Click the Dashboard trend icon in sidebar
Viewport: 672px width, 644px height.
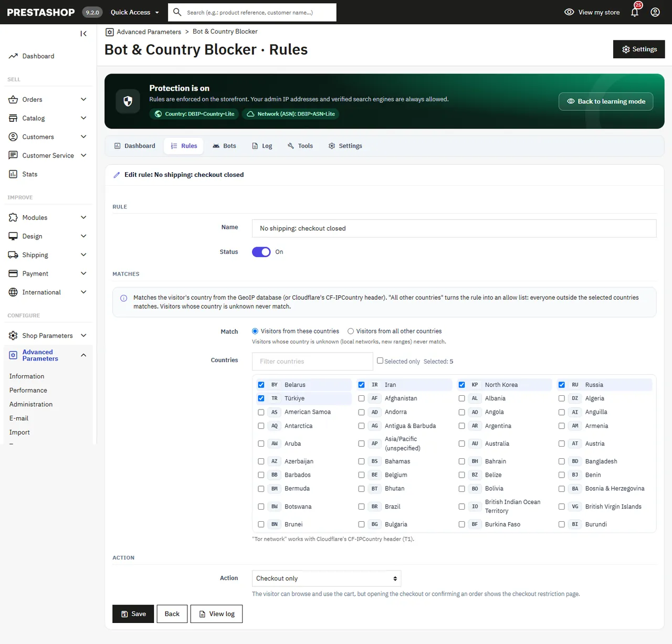13,56
